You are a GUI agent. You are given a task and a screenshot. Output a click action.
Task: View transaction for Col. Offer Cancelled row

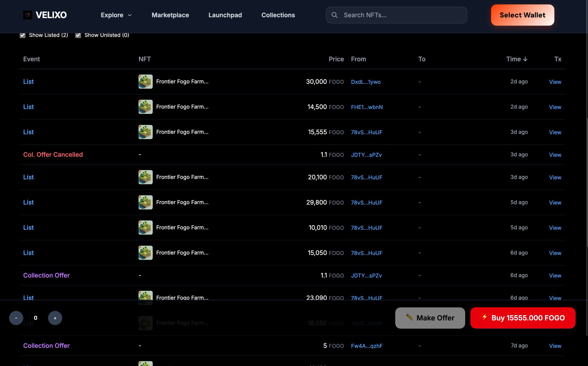tap(555, 155)
